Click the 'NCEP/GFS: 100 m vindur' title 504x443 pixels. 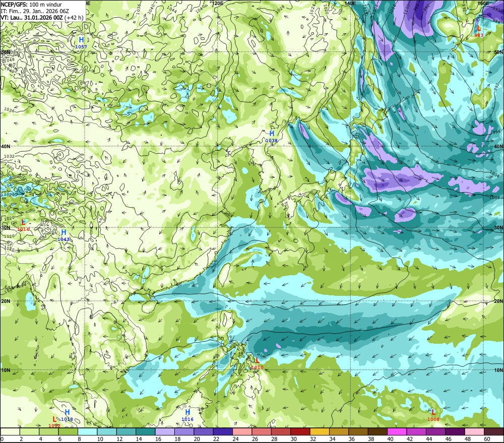coord(31,5)
